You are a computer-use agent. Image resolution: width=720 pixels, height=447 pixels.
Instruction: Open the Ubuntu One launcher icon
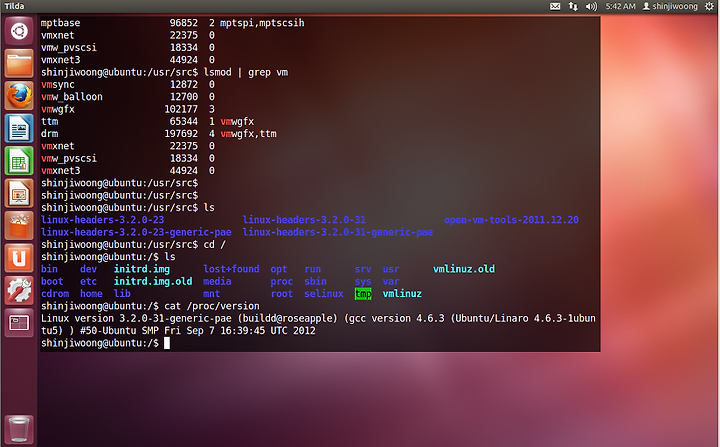(x=19, y=258)
